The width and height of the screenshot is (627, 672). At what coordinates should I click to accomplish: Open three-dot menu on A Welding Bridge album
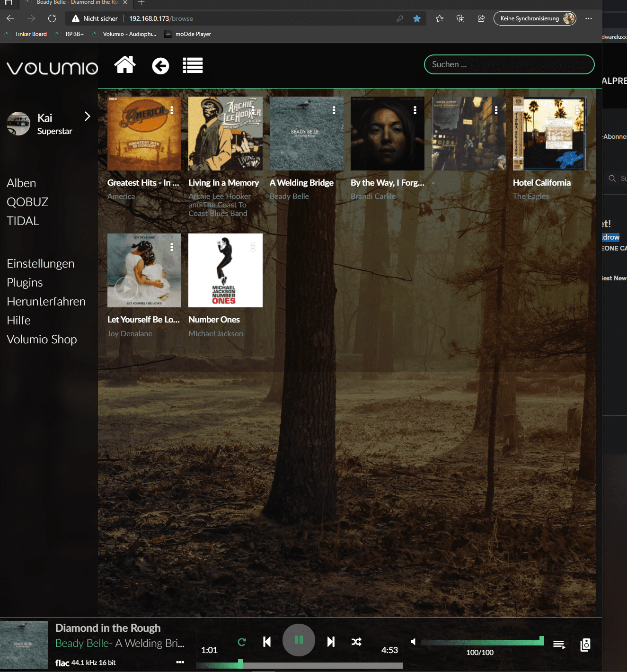(x=334, y=110)
